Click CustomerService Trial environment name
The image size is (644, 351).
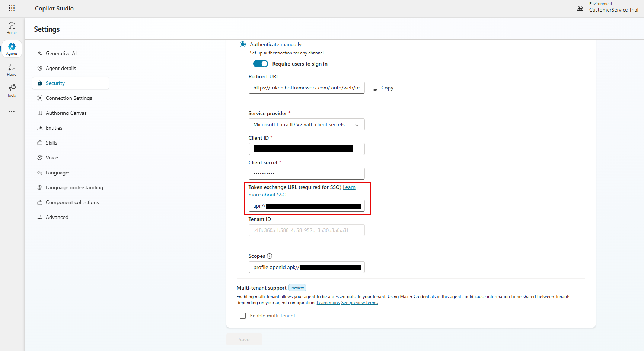tap(613, 10)
